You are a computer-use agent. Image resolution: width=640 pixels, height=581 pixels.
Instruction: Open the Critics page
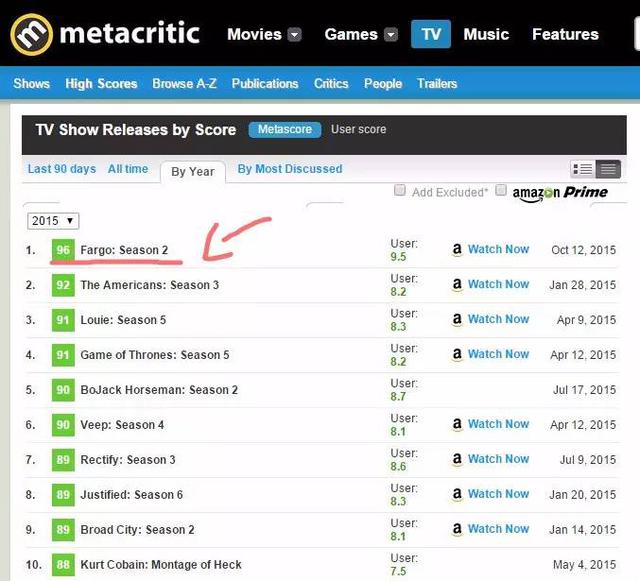331,84
